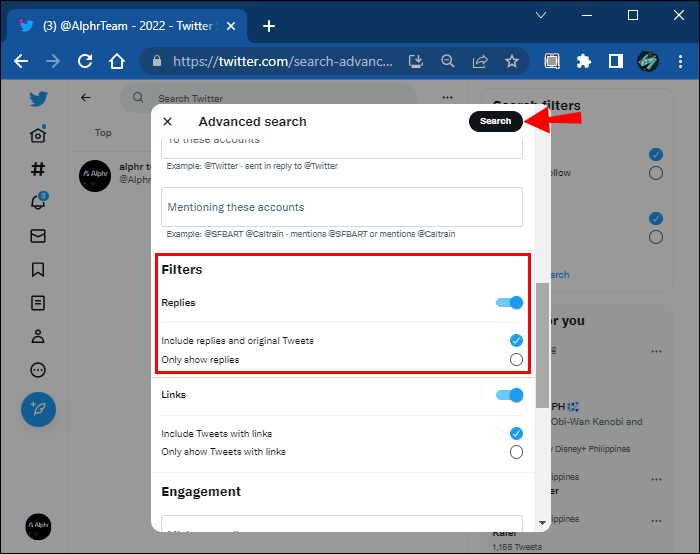Click the second unchecked radio in Search filters
This screenshot has height=554, width=700.
tap(656, 237)
